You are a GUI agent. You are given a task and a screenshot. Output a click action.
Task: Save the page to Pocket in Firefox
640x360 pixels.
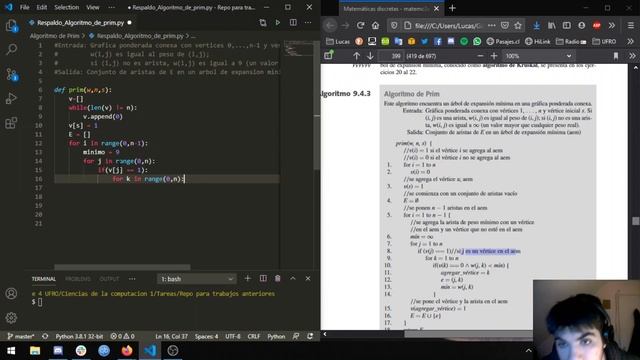coord(505,25)
